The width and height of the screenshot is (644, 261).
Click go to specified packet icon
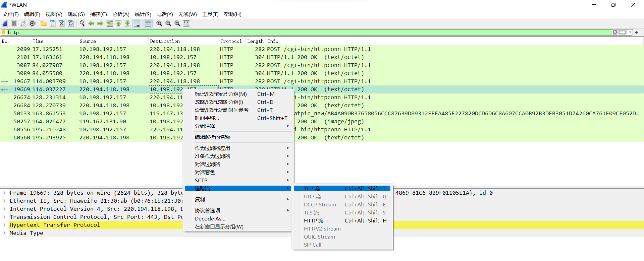[109, 23]
